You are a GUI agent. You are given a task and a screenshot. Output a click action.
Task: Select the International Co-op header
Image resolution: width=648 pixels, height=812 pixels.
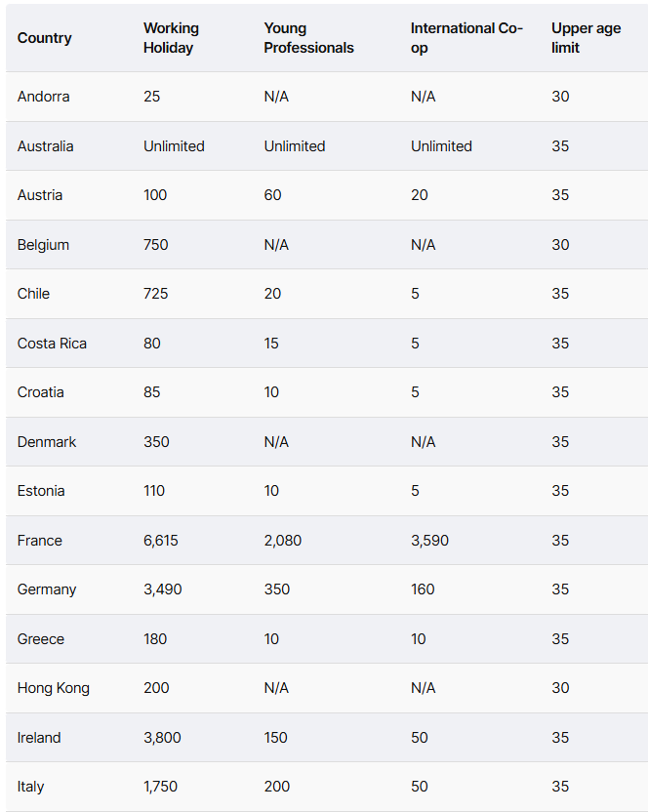(466, 38)
